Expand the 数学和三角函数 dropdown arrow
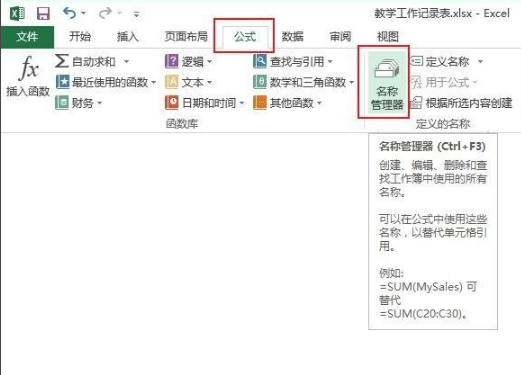This screenshot has width=521, height=375. pos(352,82)
